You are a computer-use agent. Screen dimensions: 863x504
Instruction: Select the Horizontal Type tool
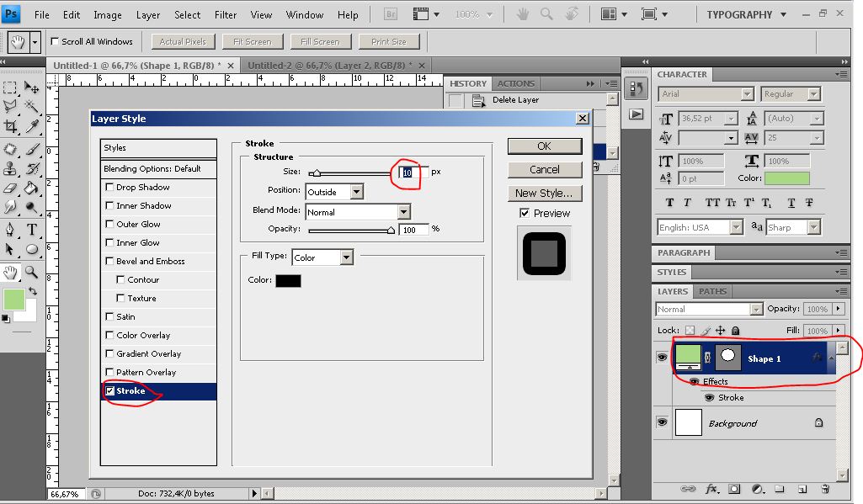pyautogui.click(x=32, y=230)
